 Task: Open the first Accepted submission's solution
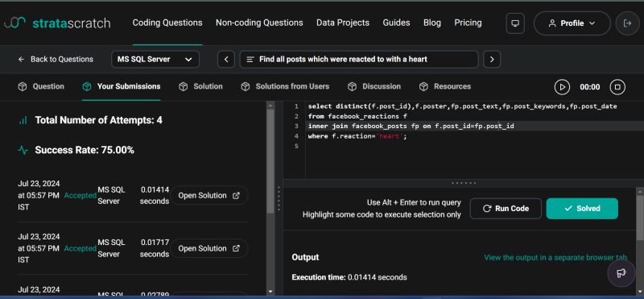point(209,195)
